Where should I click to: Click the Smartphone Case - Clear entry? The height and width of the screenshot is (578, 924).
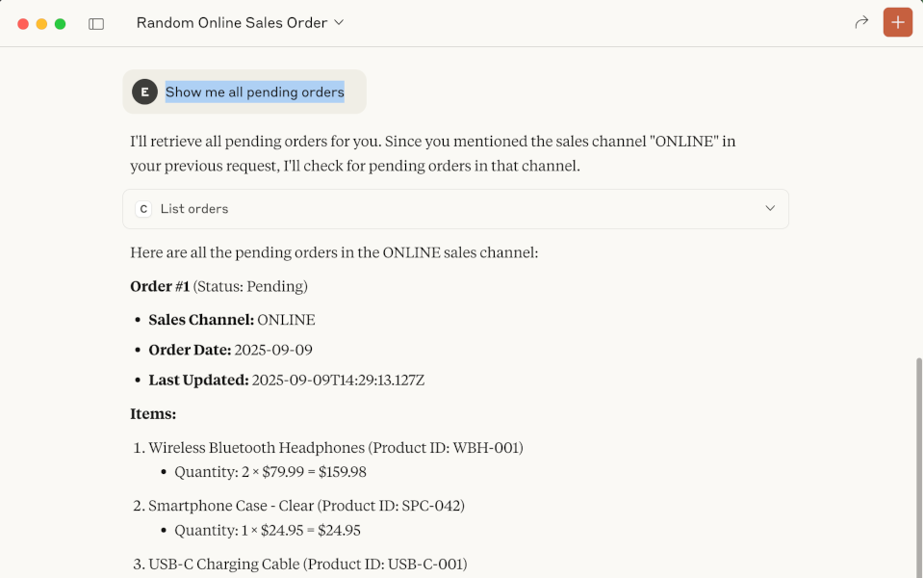(306, 505)
